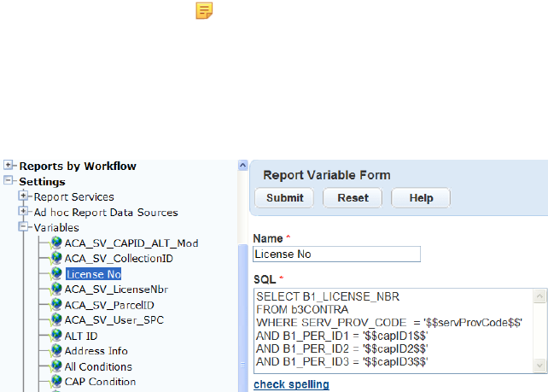
Task: Open the Address Info variable
Action: click(96, 351)
